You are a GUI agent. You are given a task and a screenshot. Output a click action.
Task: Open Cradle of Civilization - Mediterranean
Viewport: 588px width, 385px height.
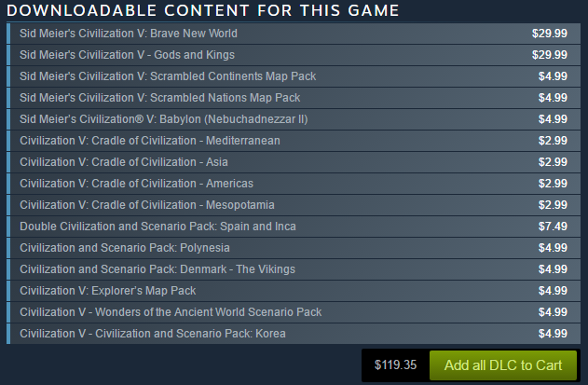point(150,141)
